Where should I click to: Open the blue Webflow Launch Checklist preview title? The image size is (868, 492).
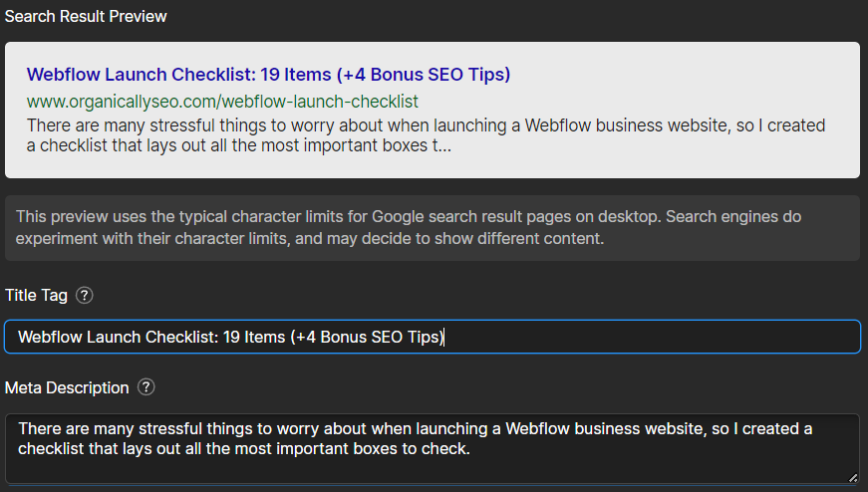268,75
